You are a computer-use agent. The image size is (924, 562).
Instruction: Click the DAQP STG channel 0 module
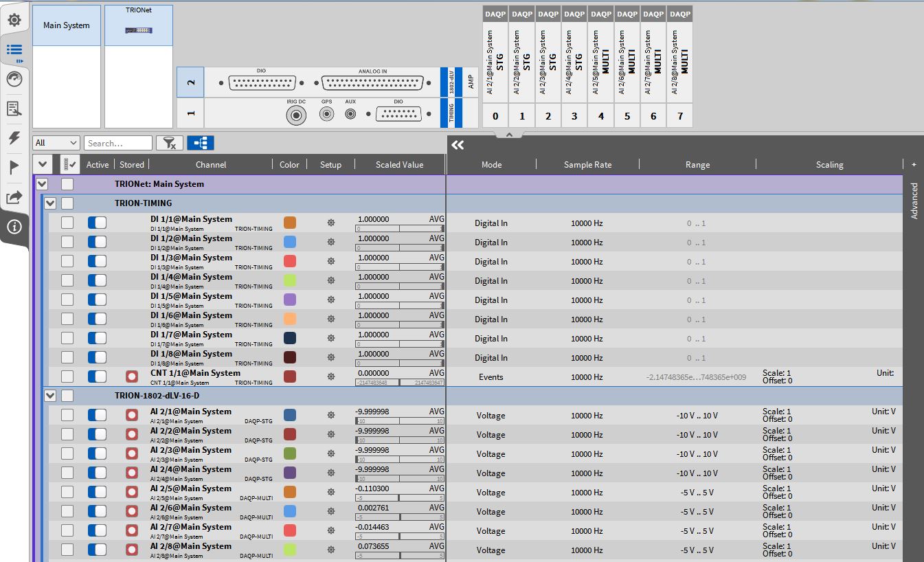pos(495,65)
